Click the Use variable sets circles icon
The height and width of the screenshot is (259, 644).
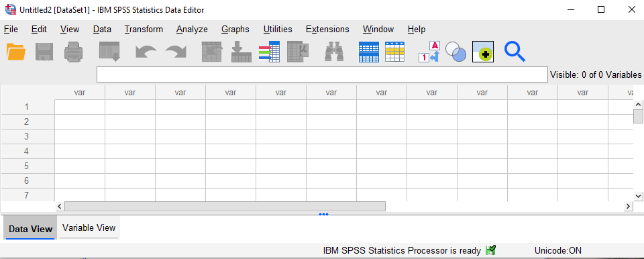tap(456, 52)
